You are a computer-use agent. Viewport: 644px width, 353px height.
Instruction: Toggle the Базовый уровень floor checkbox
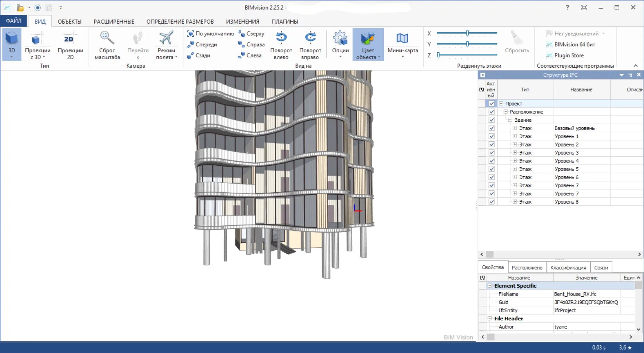click(492, 128)
